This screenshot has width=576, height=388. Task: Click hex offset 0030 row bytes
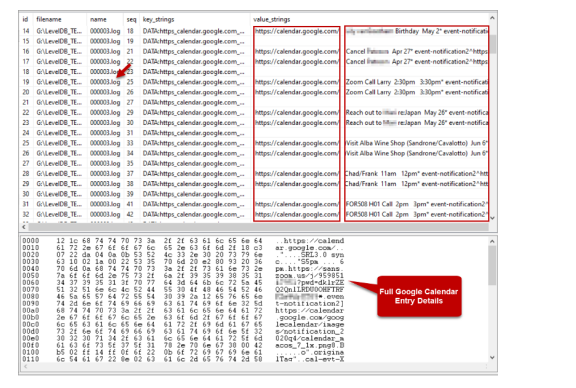coord(159,262)
